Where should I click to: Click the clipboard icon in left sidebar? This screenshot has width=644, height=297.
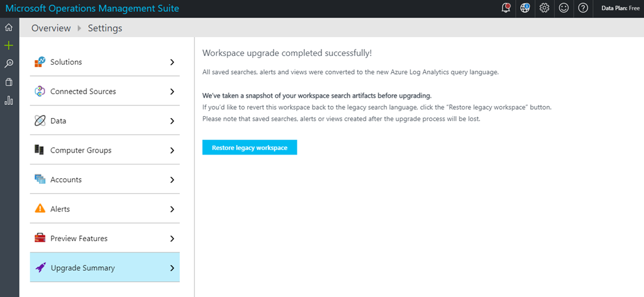click(9, 82)
